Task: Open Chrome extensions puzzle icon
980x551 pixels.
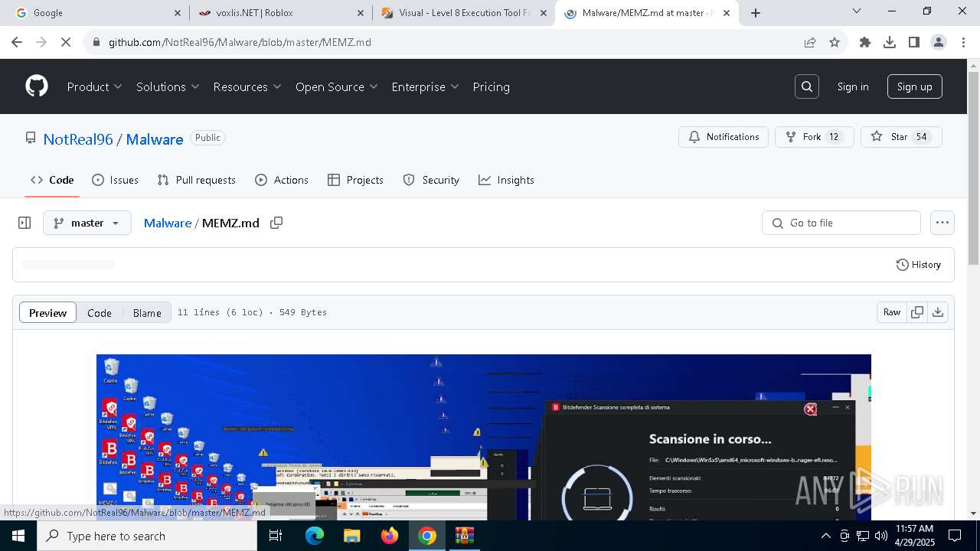Action: pyautogui.click(x=865, y=42)
